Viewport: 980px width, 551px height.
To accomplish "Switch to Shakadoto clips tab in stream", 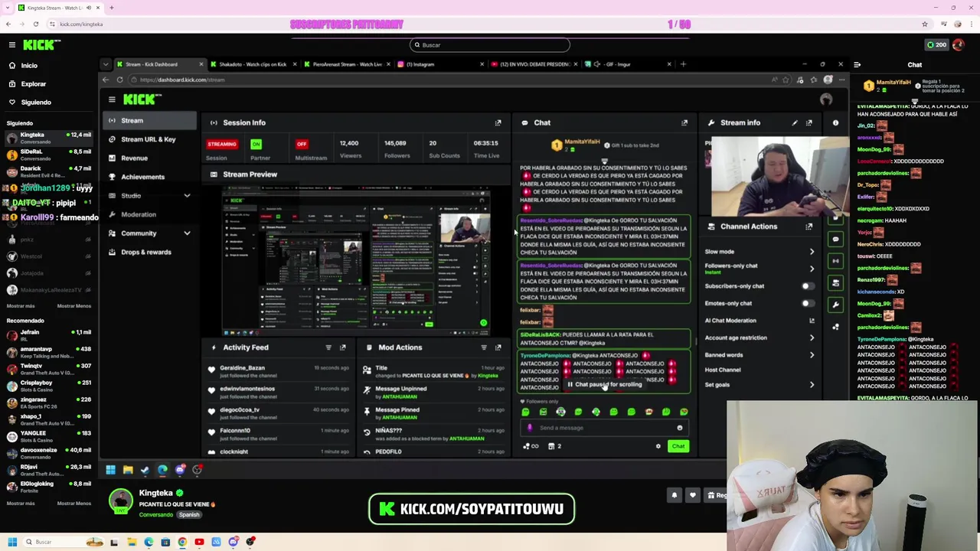I will pos(253,64).
